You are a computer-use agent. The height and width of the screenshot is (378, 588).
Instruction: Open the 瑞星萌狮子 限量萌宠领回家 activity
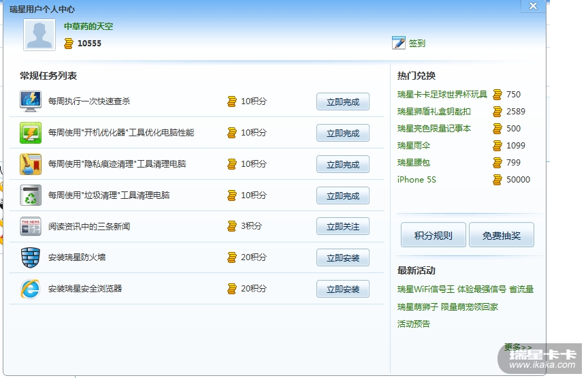coord(447,306)
